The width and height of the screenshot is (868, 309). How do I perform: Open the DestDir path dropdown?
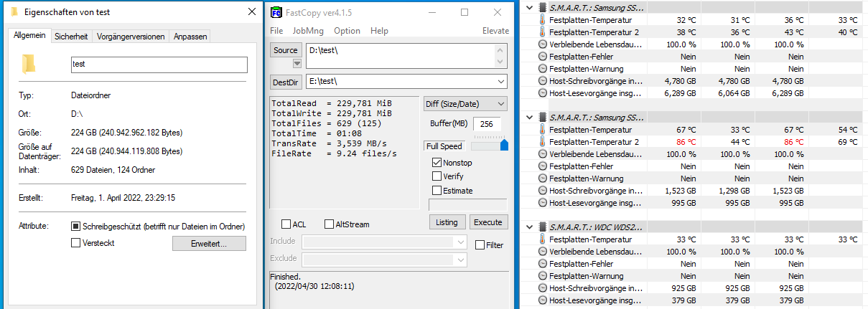(x=500, y=81)
